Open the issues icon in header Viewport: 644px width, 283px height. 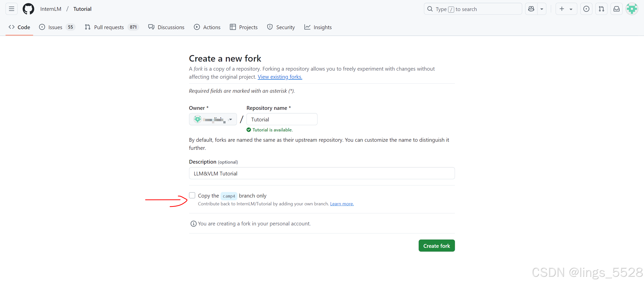[x=586, y=9]
